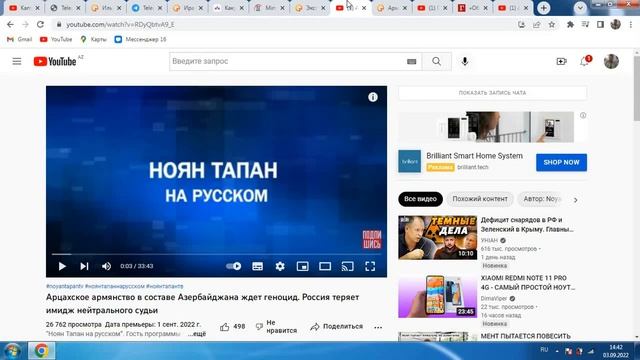The width and height of the screenshot is (640, 360).
Task: Open Мессенджер bookmark
Action: 140,39
